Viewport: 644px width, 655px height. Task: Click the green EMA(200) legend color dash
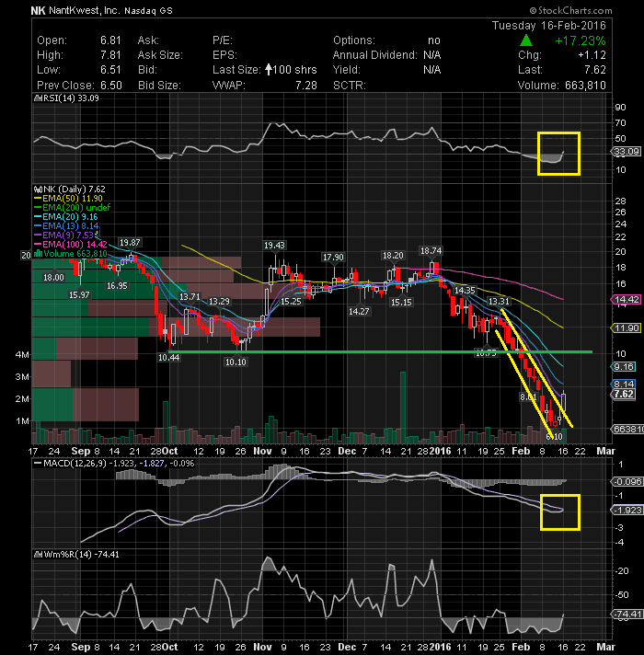click(38, 208)
